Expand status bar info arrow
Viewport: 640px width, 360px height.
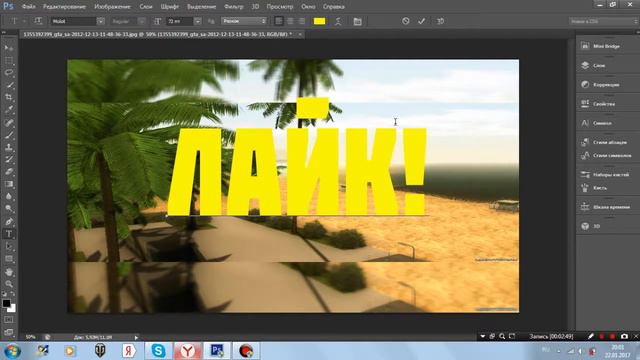[x=136, y=337]
